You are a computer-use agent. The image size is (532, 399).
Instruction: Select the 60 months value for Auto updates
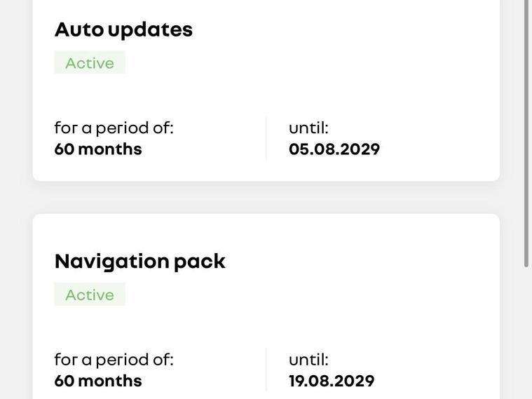coord(98,149)
